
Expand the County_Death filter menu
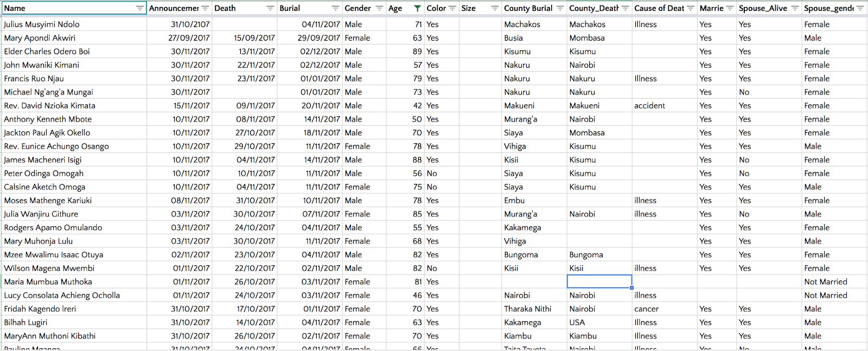point(625,8)
